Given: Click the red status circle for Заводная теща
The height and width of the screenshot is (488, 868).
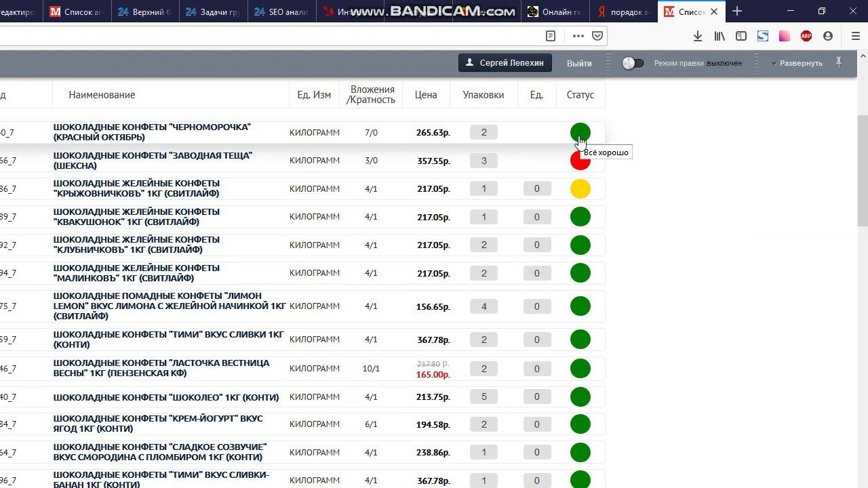Looking at the screenshot, I should click(x=580, y=161).
